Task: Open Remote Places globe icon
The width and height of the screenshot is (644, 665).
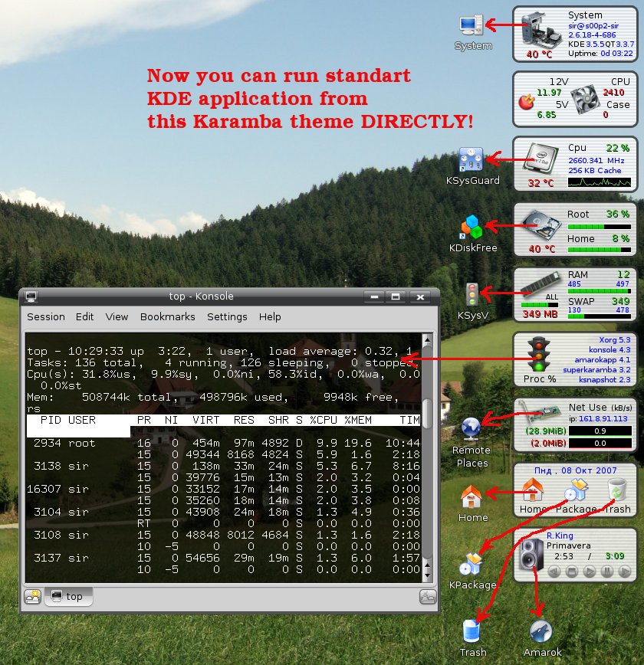Action: pyautogui.click(x=471, y=429)
